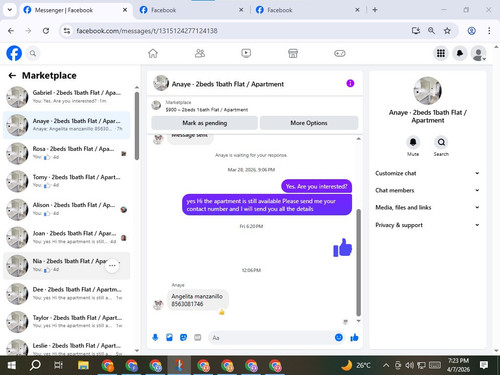This screenshot has width=500, height=375.
Task: Open the Video icon in top navigation
Action: [246, 53]
